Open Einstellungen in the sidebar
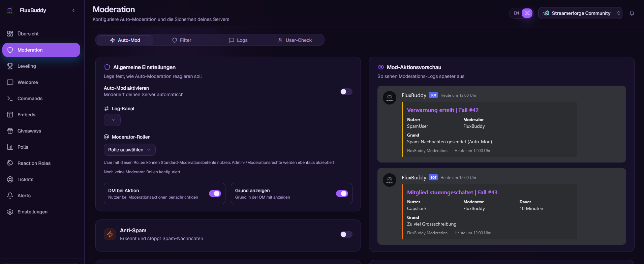Viewport: 644px width, 264px height. pyautogui.click(x=41, y=212)
